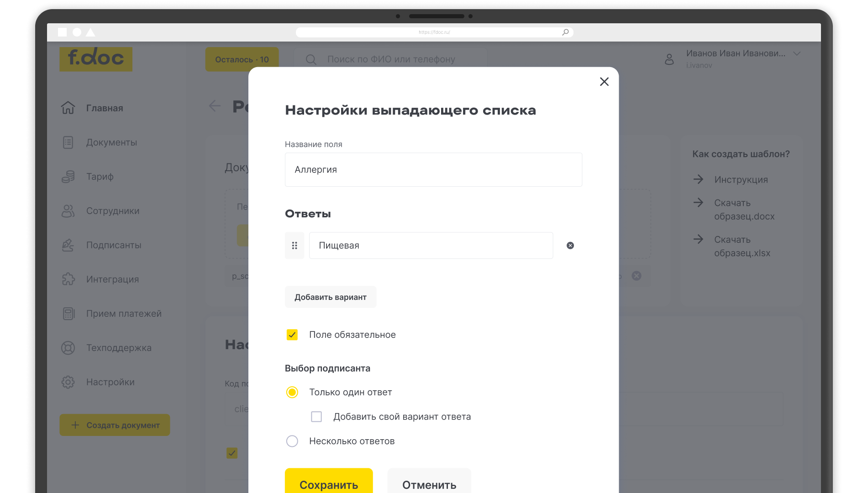This screenshot has width=868, height=493.
Task: Open Главная in the sidebar
Action: coord(105,108)
